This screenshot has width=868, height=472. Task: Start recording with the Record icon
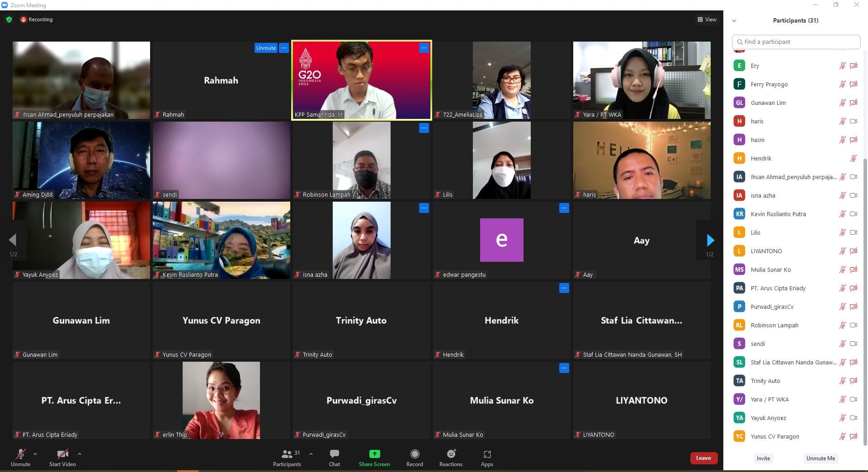coord(415,454)
